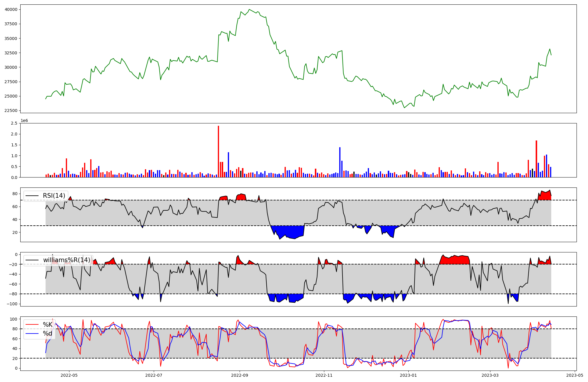The image size is (588, 382).
Task: Click the -100 Williams %R axis label
Action: click(12, 304)
